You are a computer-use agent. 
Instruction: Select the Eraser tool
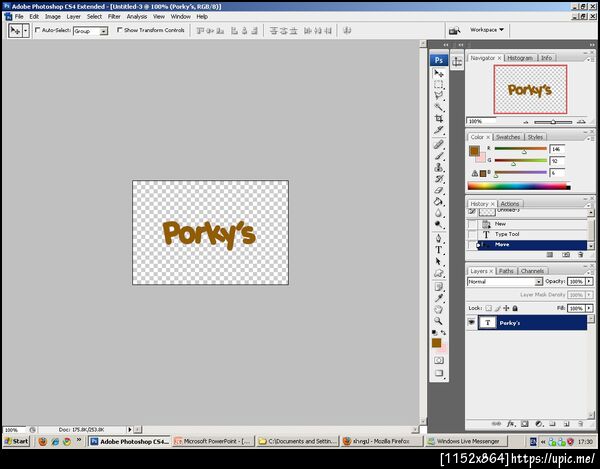pos(439,190)
